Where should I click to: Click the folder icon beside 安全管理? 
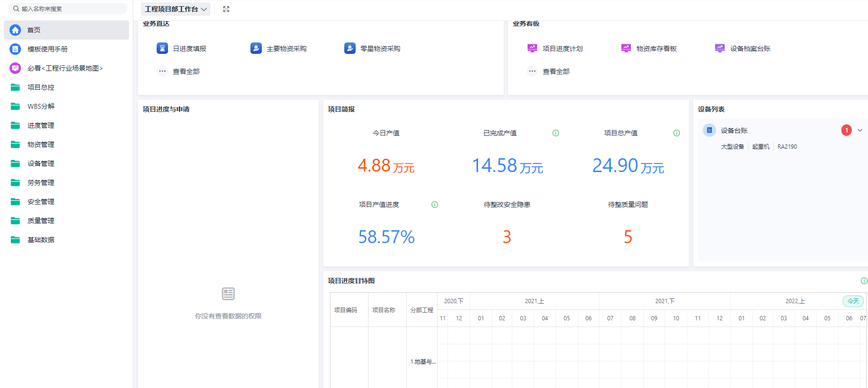click(15, 202)
